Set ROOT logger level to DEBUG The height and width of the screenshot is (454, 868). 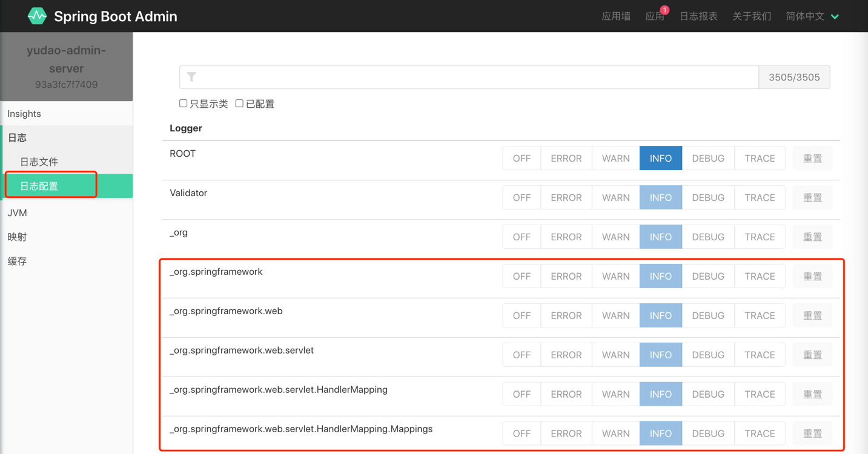707,158
